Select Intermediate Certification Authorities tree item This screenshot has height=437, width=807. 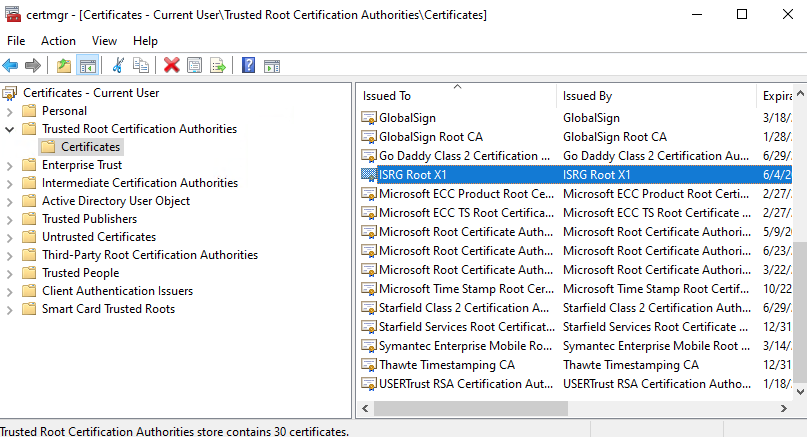pos(140,183)
